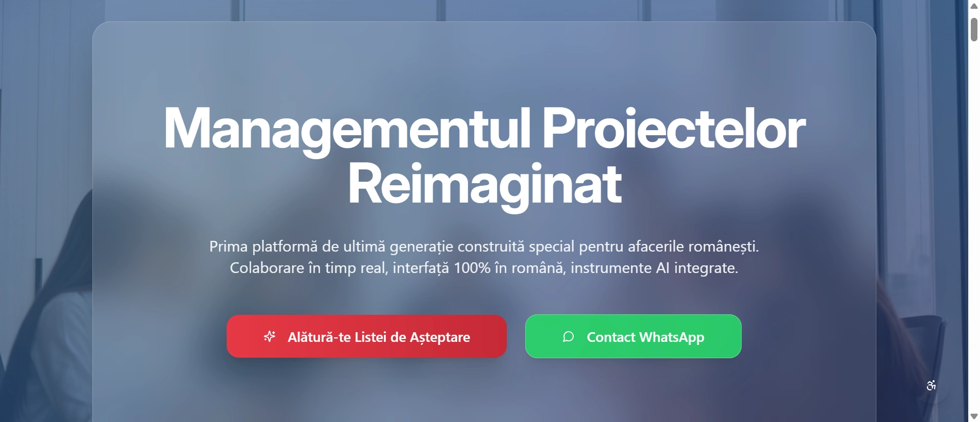Click the words instrumente AI integrate
This screenshot has width=980, height=422.
coord(654,268)
